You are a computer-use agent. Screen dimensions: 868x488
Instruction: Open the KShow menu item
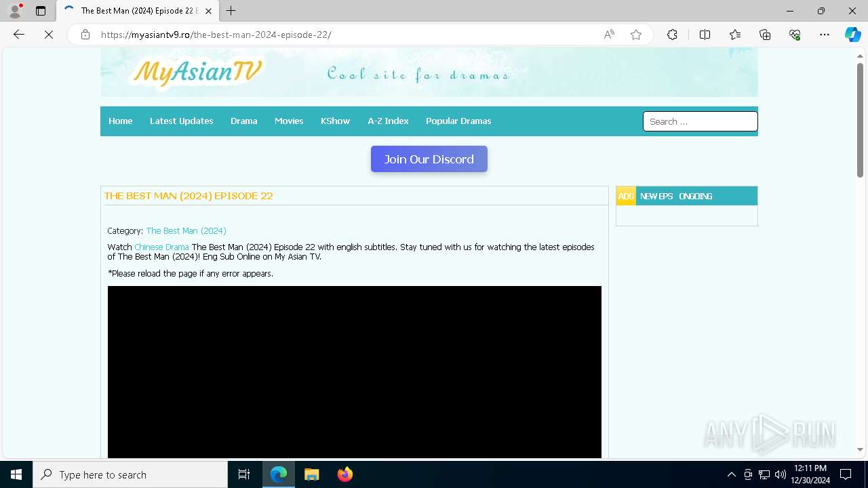(336, 121)
